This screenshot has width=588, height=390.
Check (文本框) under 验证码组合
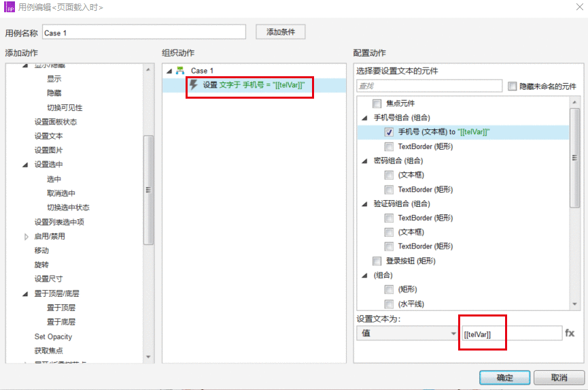389,232
